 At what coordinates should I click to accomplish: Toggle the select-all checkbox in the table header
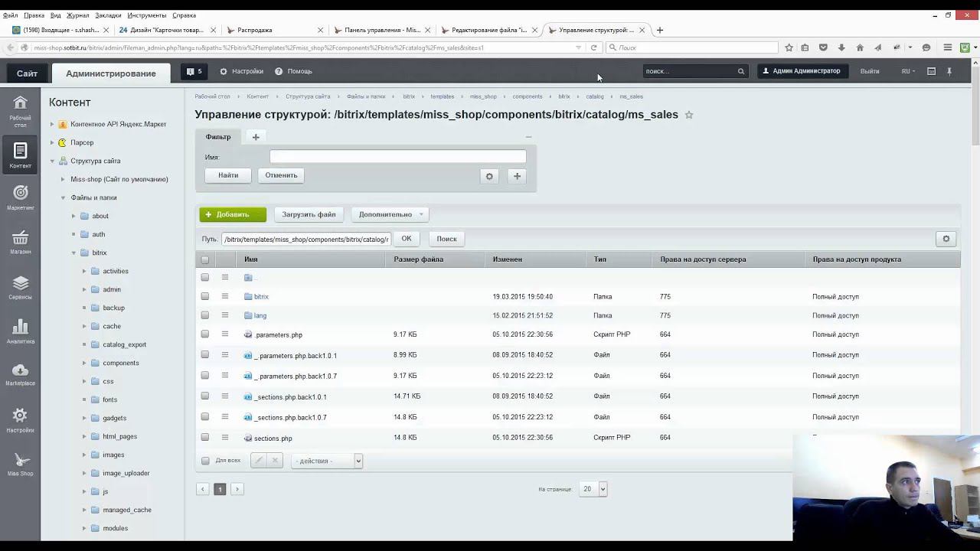204,259
